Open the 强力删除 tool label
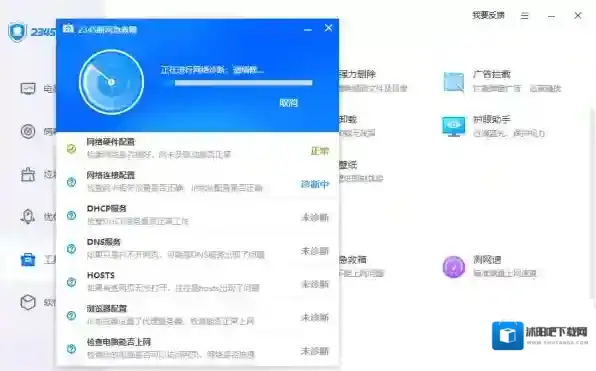The image size is (596, 371). tap(357, 74)
